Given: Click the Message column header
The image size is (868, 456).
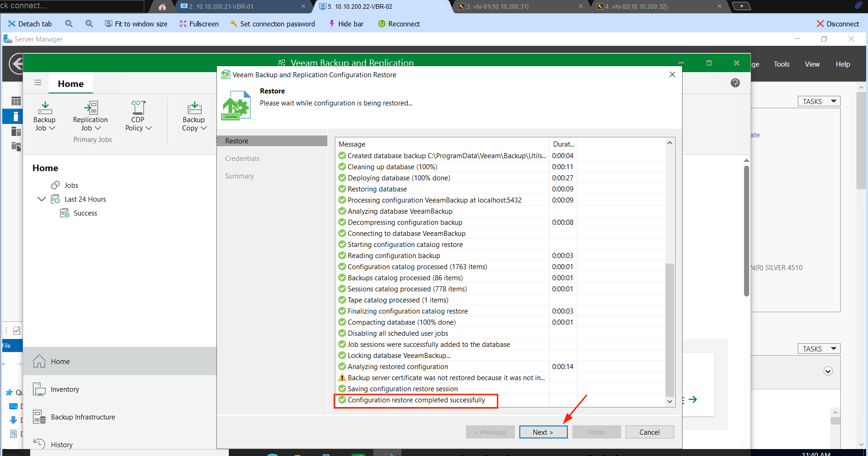Looking at the screenshot, I should 442,144.
